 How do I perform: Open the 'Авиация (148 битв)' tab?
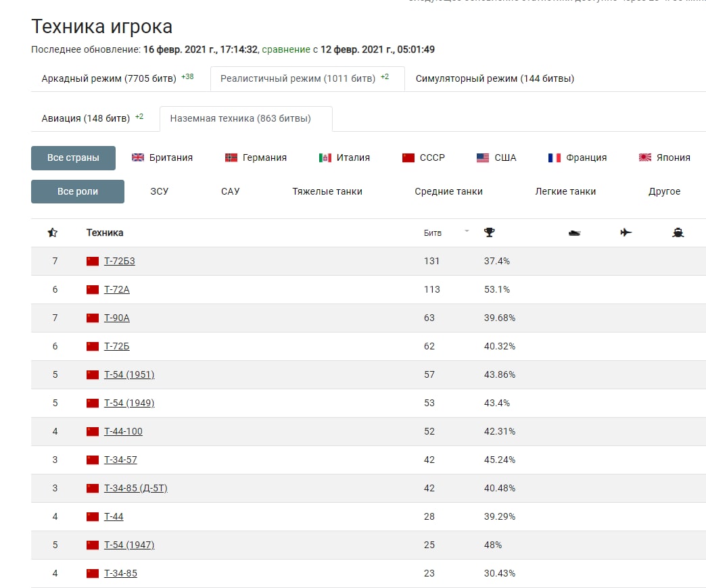[x=85, y=118]
